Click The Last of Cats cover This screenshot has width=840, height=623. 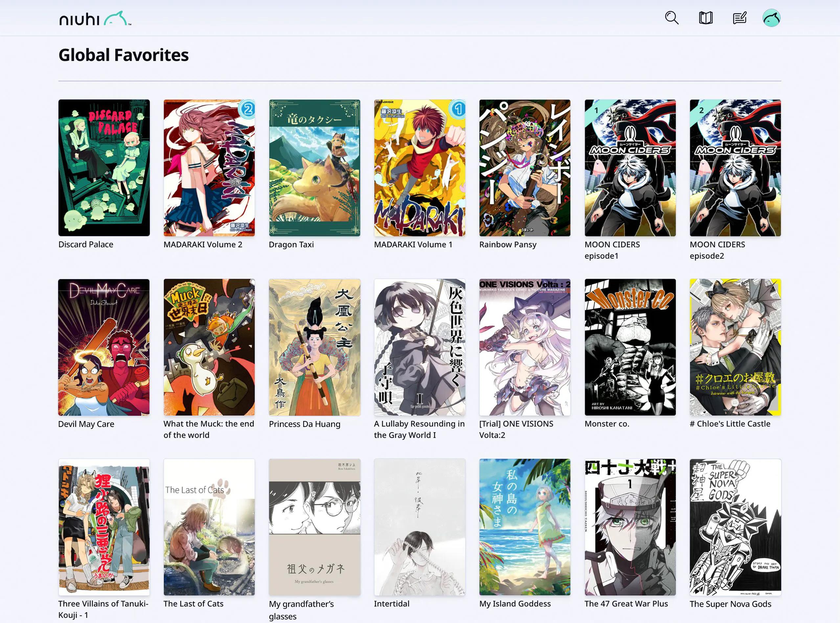[x=209, y=527]
